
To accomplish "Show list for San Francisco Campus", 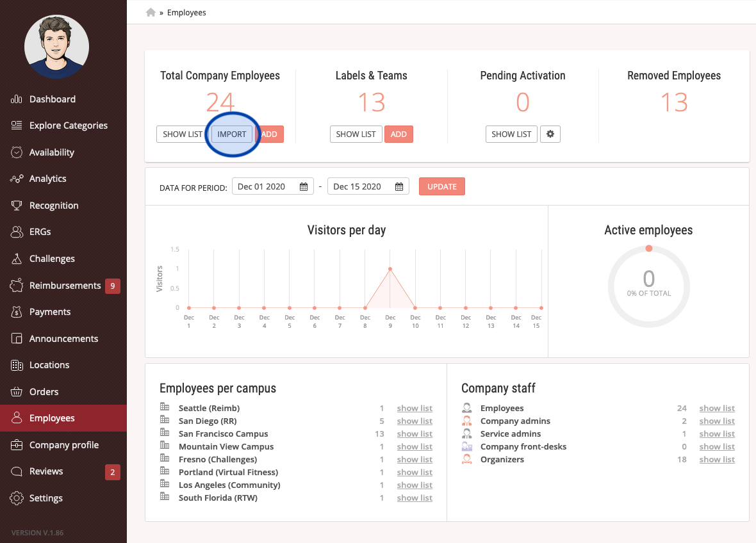I will (x=415, y=434).
